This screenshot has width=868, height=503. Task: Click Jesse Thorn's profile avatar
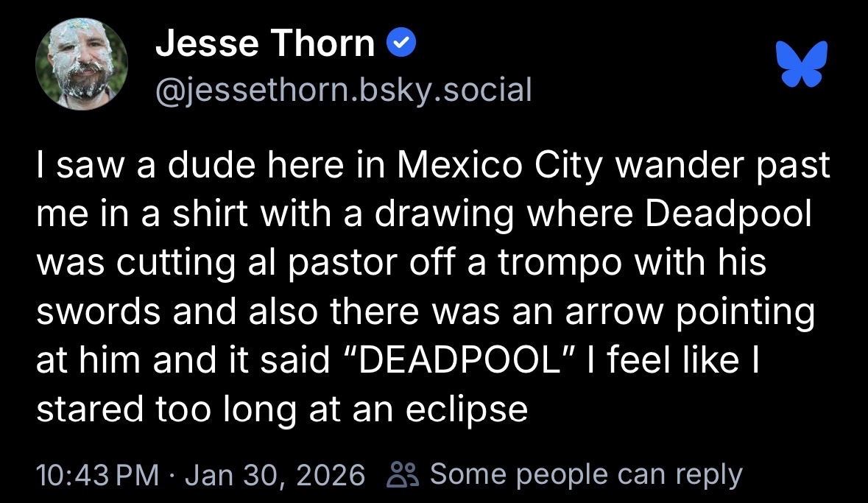pos(82,64)
